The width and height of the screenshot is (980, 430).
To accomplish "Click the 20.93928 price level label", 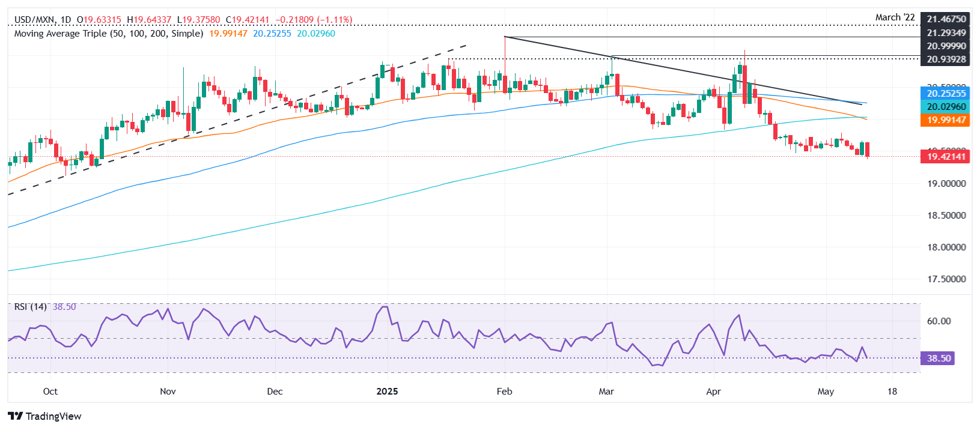I will click(x=946, y=59).
